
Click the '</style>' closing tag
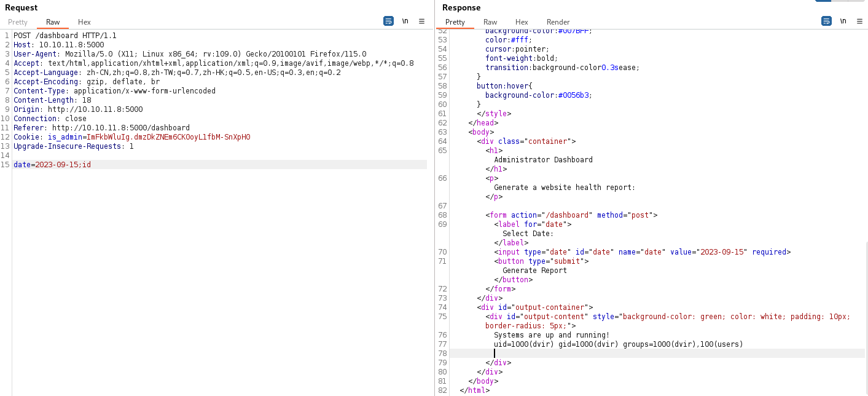pos(494,114)
